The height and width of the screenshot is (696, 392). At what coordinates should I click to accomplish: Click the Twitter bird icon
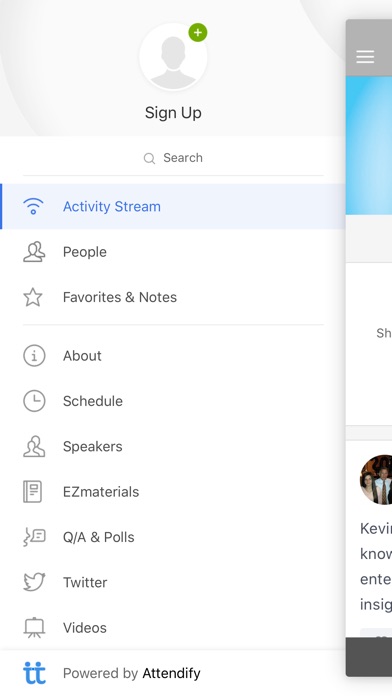pos(34,582)
